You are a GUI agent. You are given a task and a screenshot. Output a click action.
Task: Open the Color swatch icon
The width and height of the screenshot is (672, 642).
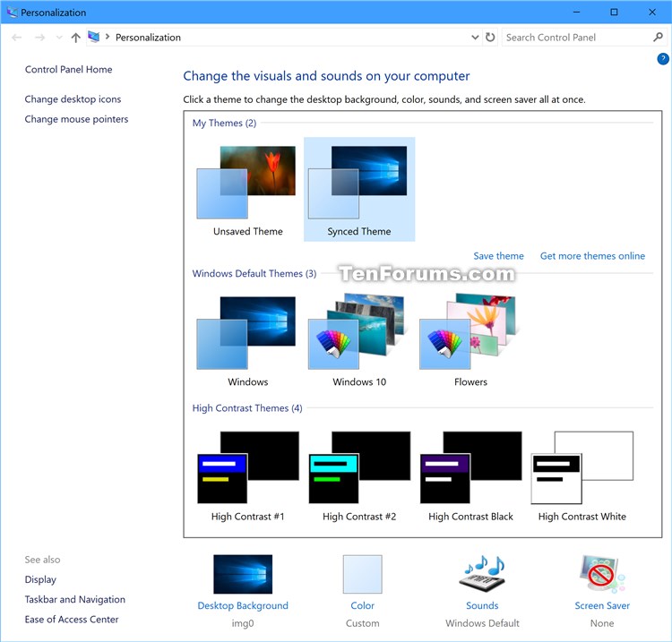[363, 574]
